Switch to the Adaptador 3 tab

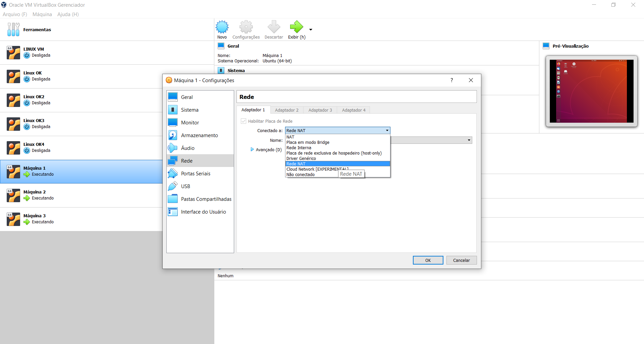[320, 110]
